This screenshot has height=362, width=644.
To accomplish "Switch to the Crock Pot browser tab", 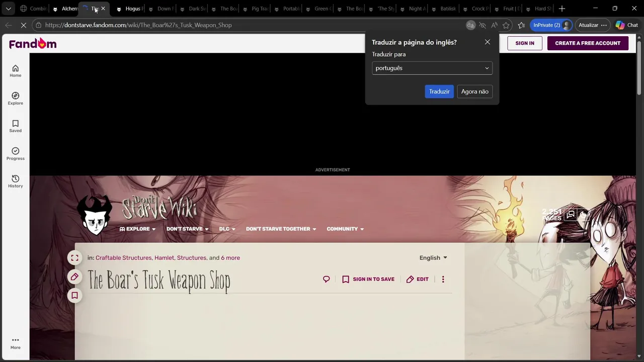I will [x=475, y=9].
